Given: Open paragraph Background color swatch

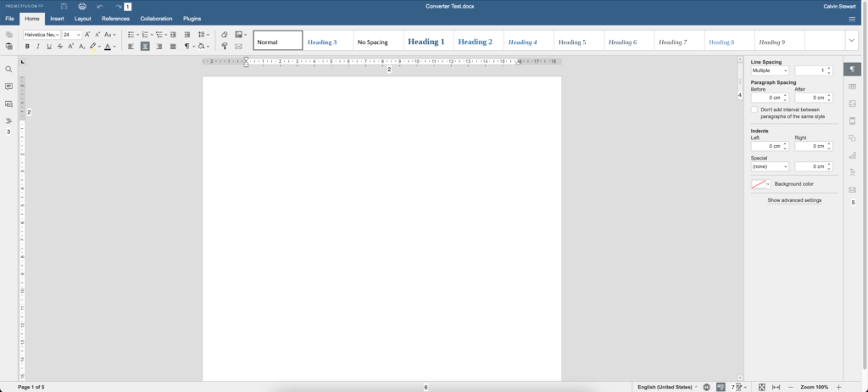Looking at the screenshot, I should (760, 184).
